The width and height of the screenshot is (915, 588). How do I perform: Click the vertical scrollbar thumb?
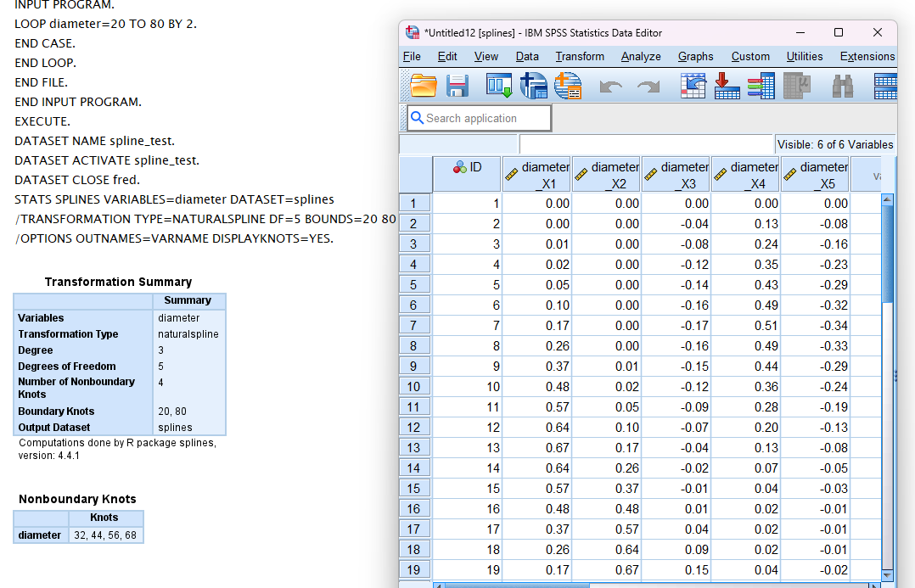point(887,255)
